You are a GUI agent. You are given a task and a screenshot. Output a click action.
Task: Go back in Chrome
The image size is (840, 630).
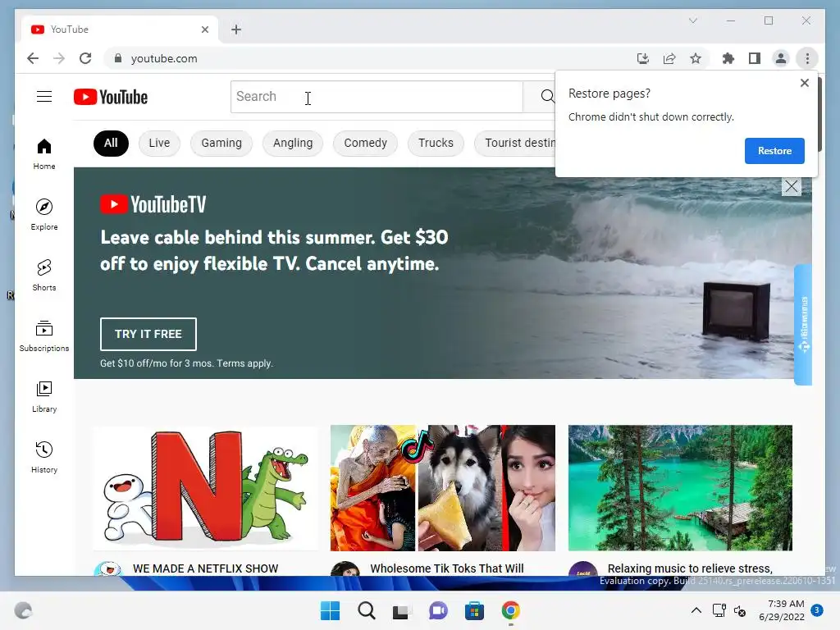pos(33,58)
